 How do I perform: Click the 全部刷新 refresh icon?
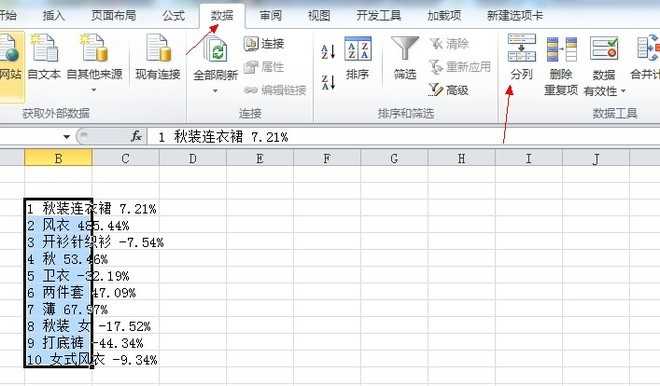click(216, 50)
